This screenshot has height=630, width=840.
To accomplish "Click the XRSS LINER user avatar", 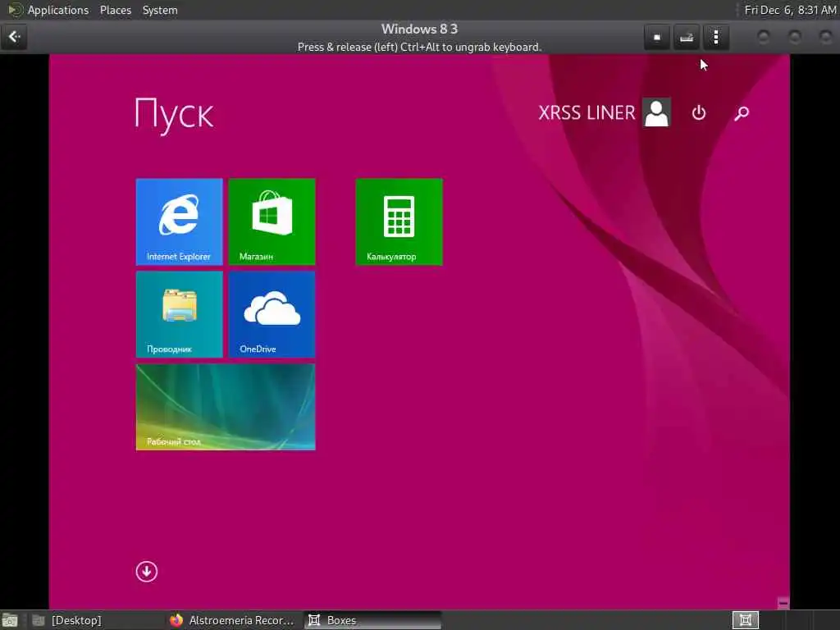I will 656,112.
